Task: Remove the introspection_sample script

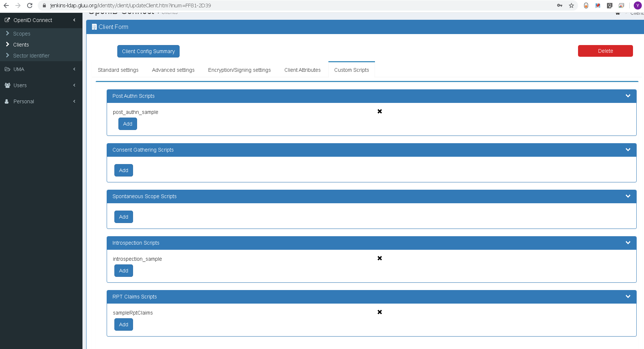Action: tap(380, 258)
